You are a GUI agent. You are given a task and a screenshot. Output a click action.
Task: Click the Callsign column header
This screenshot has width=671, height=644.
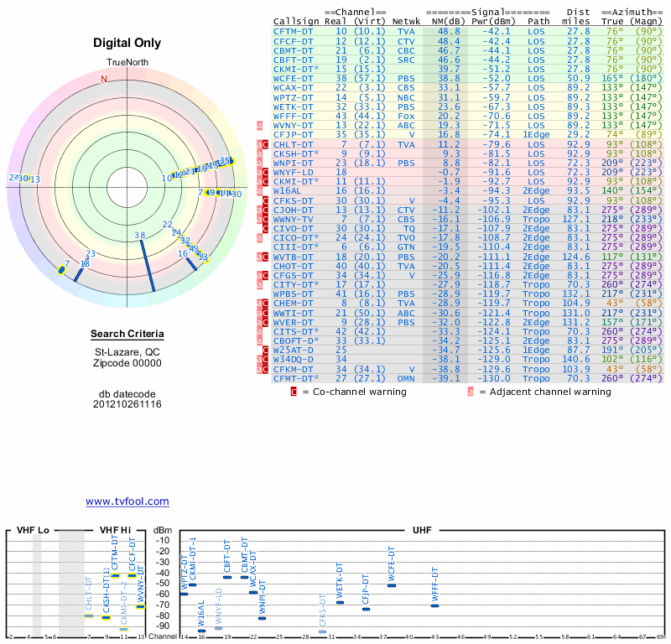coord(297,20)
